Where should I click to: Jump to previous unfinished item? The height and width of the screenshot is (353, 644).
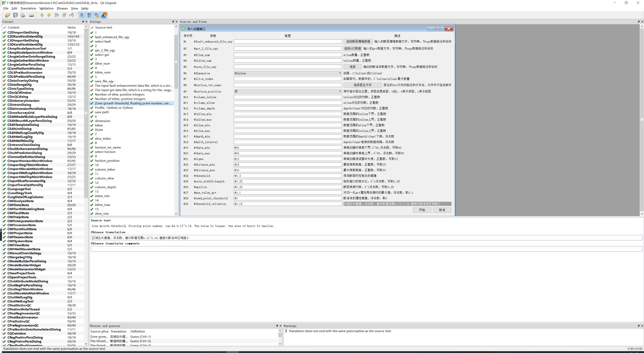tap(57, 15)
